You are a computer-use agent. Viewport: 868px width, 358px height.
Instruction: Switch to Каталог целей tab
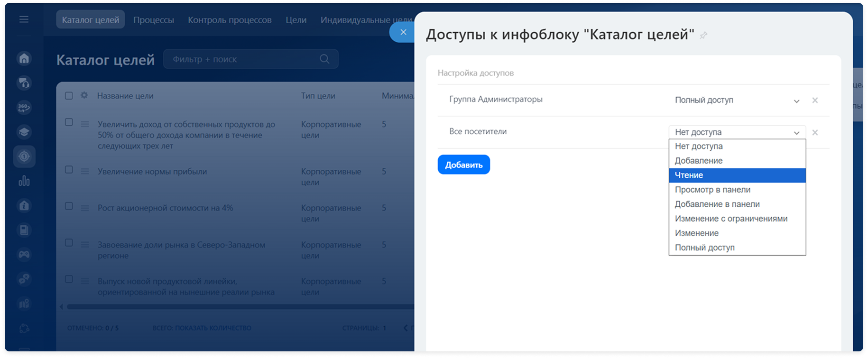pyautogui.click(x=91, y=20)
